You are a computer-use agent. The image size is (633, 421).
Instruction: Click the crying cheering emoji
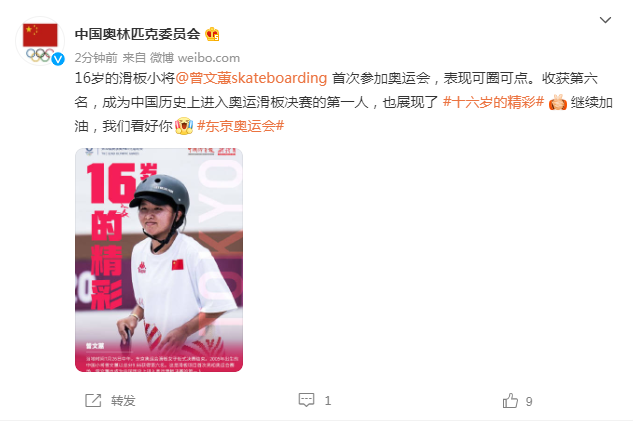[184, 126]
